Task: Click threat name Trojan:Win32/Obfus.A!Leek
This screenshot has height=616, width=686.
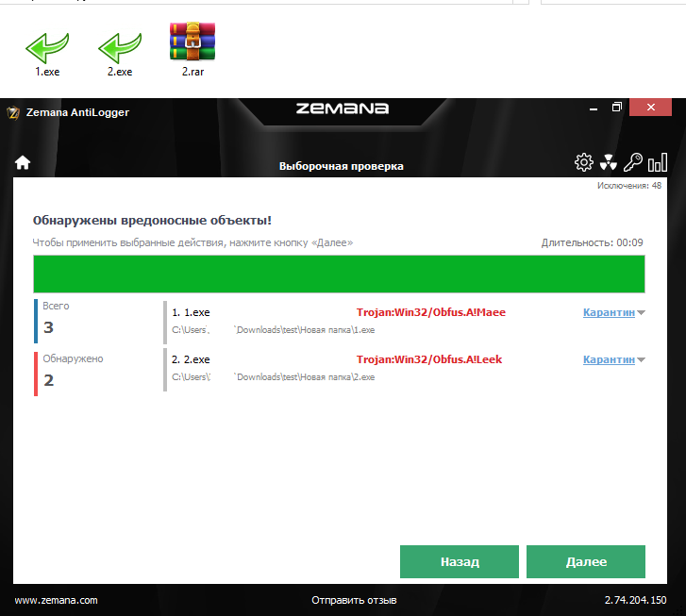Action: tap(429, 359)
